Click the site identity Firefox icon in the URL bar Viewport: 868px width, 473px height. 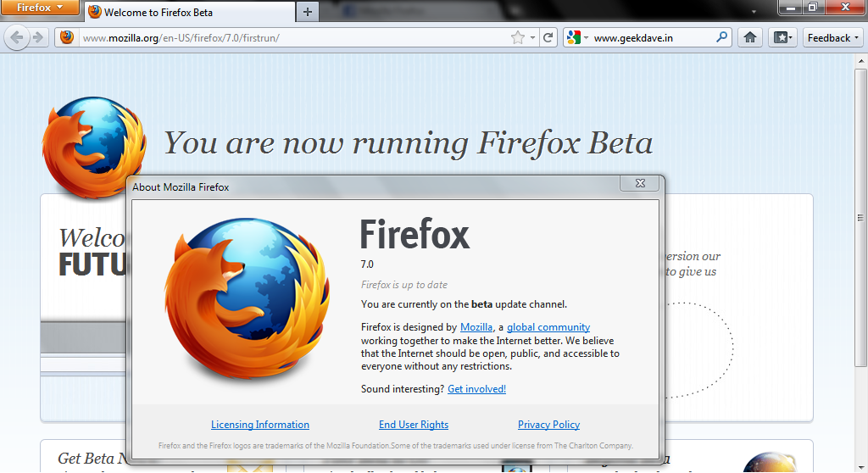pos(67,37)
